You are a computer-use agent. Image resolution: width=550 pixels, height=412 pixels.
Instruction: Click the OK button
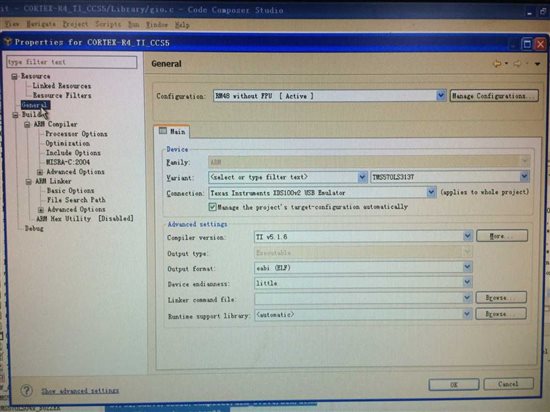454,384
